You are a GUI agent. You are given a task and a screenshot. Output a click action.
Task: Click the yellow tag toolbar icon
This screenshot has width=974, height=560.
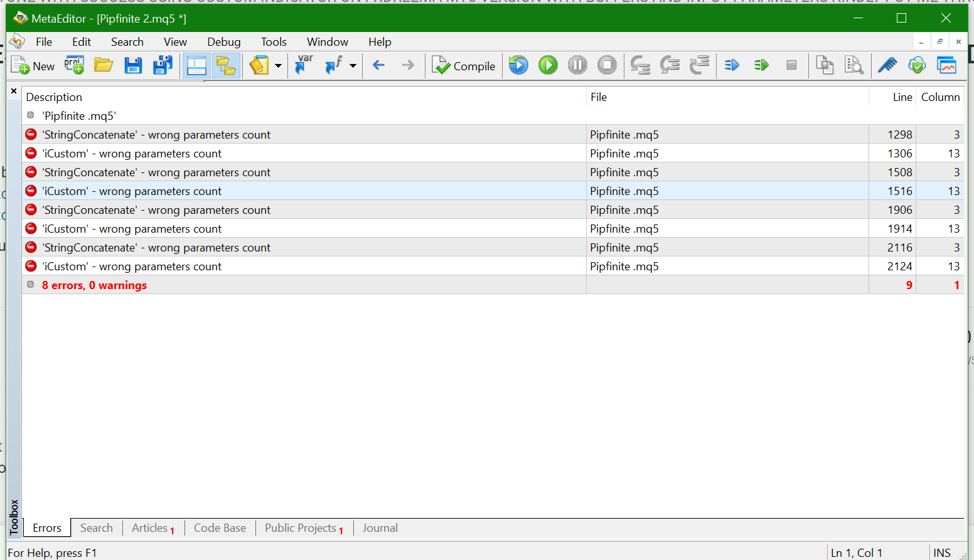[x=259, y=65]
